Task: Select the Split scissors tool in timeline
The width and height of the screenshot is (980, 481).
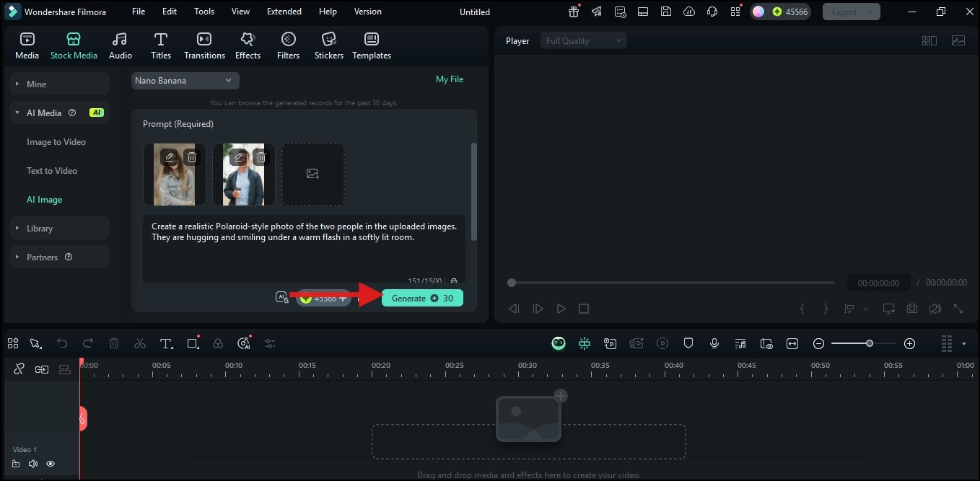Action: [x=140, y=344]
